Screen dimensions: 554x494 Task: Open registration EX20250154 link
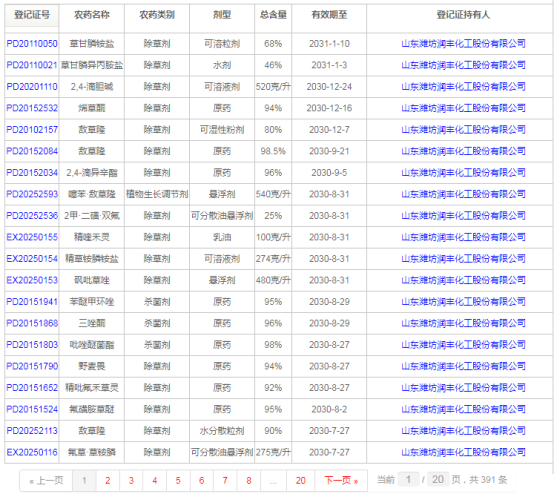[x=32, y=259]
